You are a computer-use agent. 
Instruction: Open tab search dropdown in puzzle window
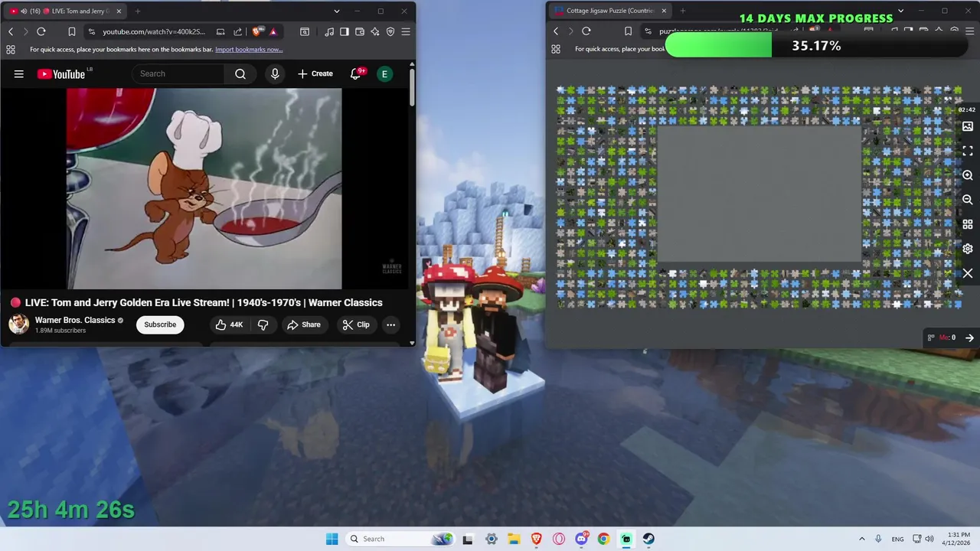[x=900, y=11]
